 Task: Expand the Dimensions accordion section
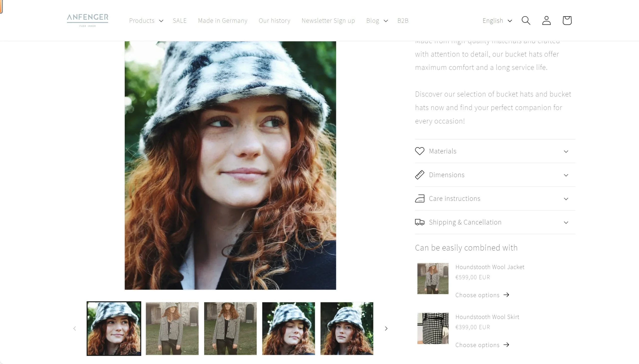point(495,175)
